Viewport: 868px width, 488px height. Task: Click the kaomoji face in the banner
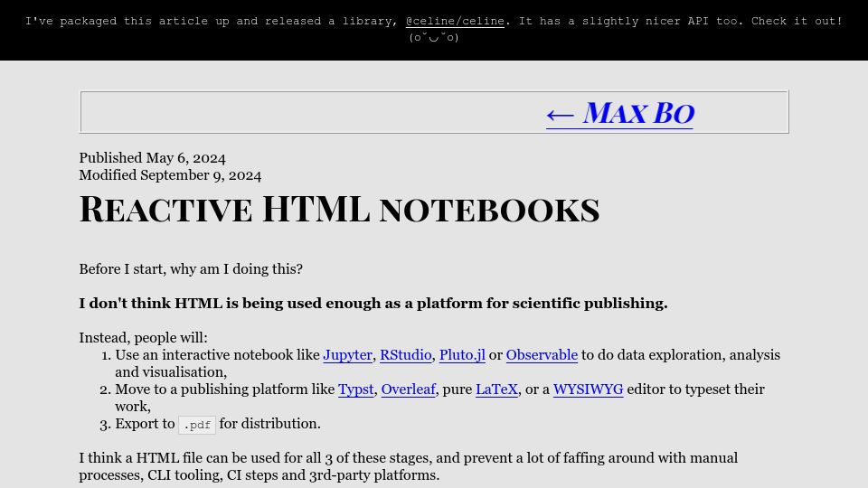click(434, 38)
